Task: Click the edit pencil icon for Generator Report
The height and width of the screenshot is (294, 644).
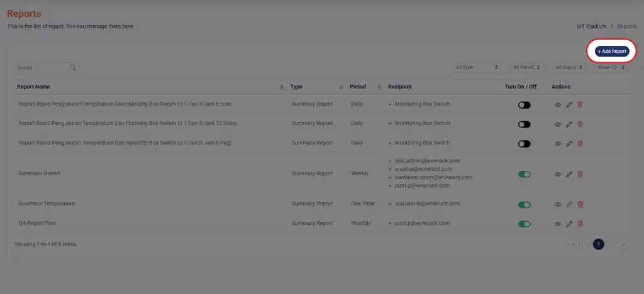Action: click(x=569, y=174)
